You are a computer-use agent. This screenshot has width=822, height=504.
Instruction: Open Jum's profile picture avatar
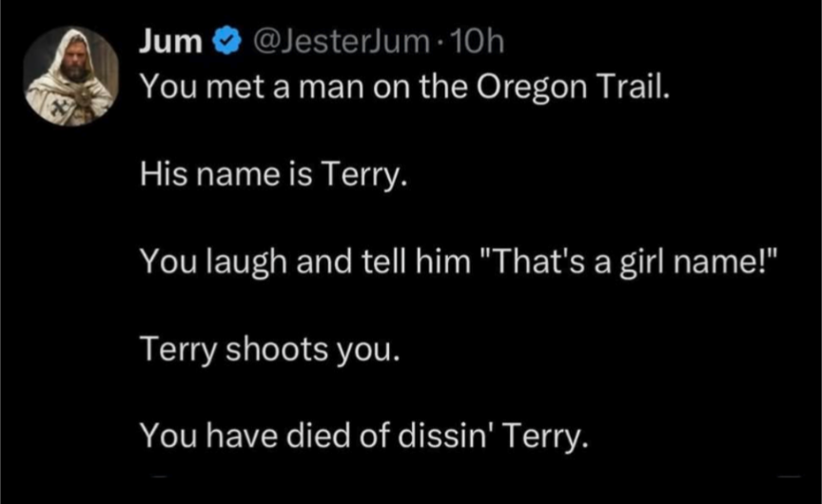tap(72, 76)
